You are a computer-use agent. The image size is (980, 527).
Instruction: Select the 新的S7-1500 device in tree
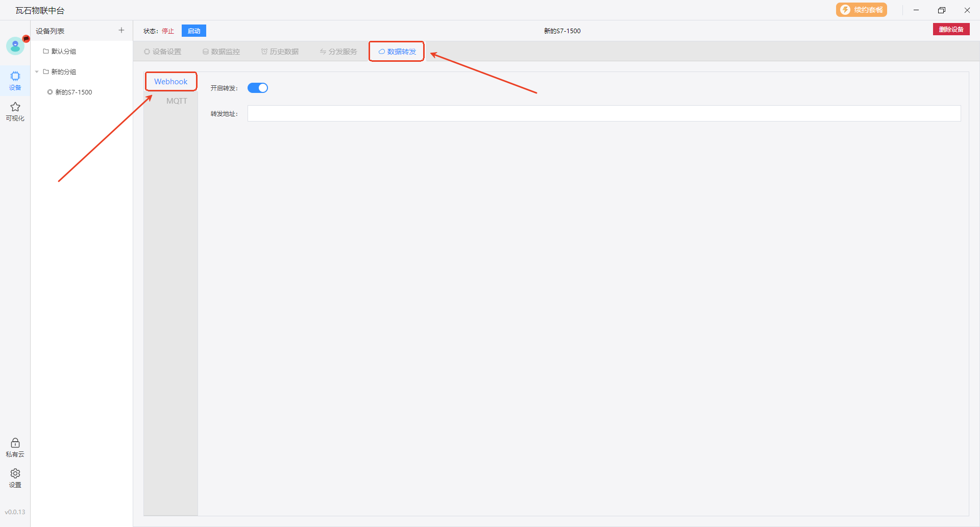73,92
